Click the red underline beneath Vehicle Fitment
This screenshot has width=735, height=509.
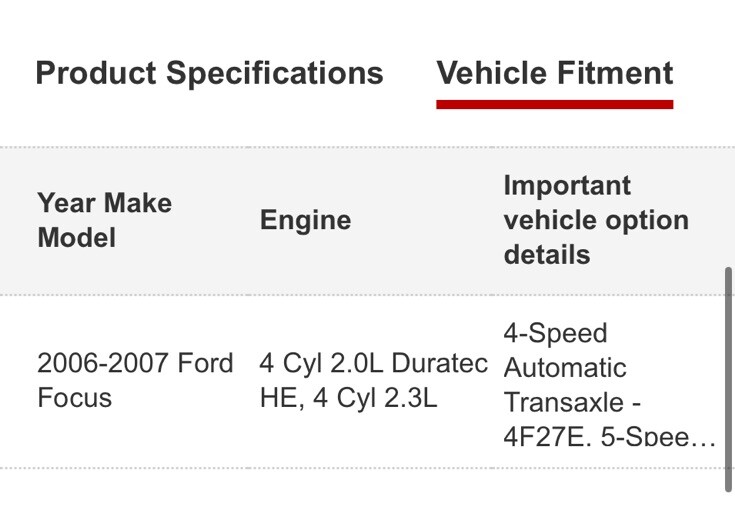(555, 103)
